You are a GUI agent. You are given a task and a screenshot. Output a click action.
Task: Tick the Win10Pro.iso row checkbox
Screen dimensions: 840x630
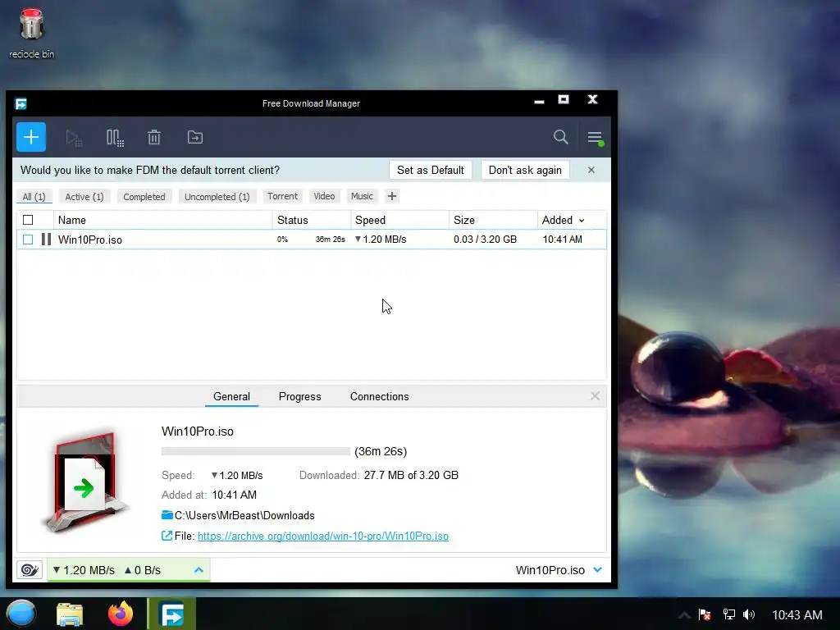tap(28, 240)
